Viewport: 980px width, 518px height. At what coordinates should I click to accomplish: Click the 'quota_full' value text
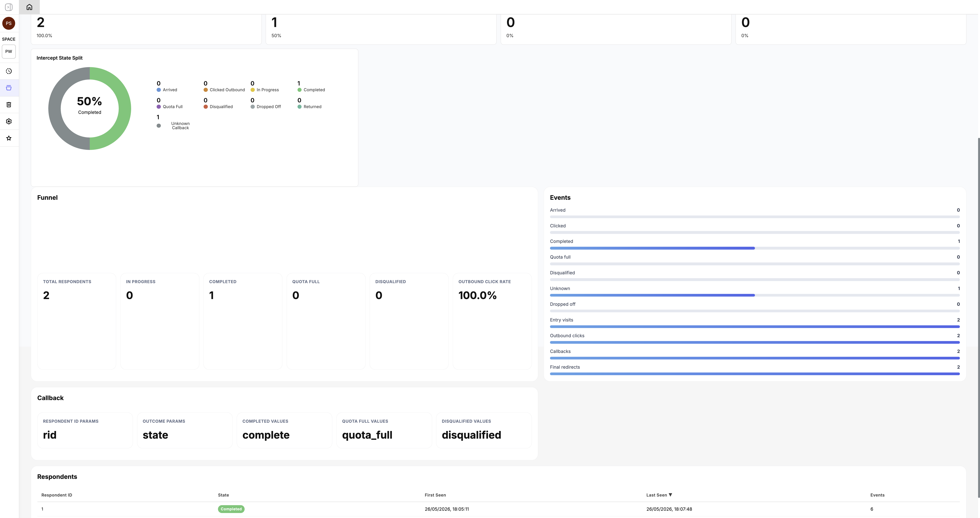tap(367, 435)
